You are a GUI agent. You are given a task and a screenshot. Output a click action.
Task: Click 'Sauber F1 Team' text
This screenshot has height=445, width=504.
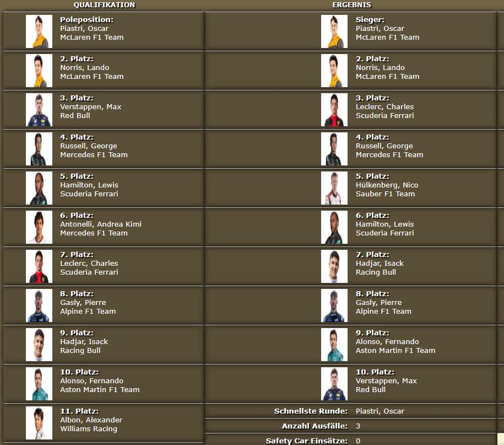(385, 194)
